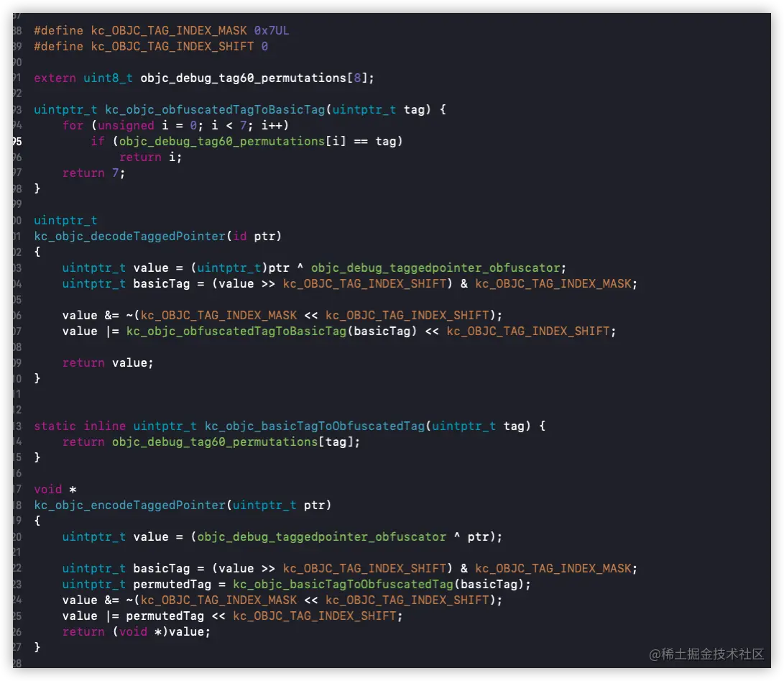
Task: Click the 'inline' keyword
Action: (104, 426)
